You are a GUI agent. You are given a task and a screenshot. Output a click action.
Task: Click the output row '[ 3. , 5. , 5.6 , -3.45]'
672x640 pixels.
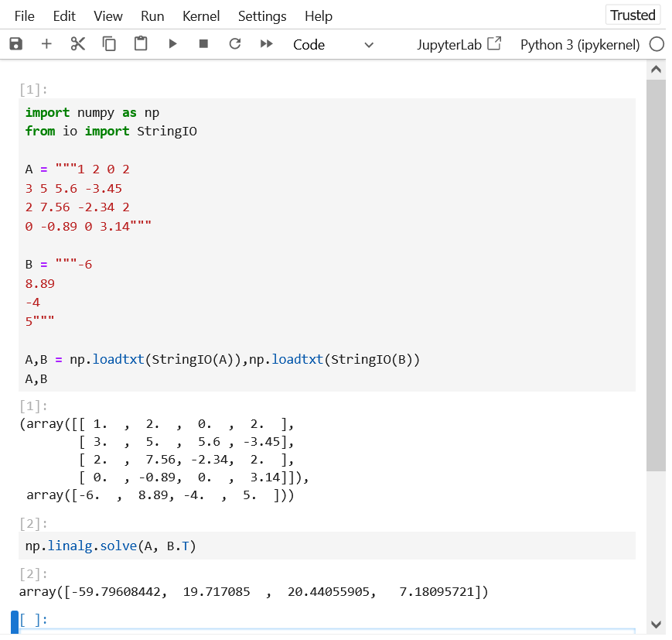click(x=186, y=442)
